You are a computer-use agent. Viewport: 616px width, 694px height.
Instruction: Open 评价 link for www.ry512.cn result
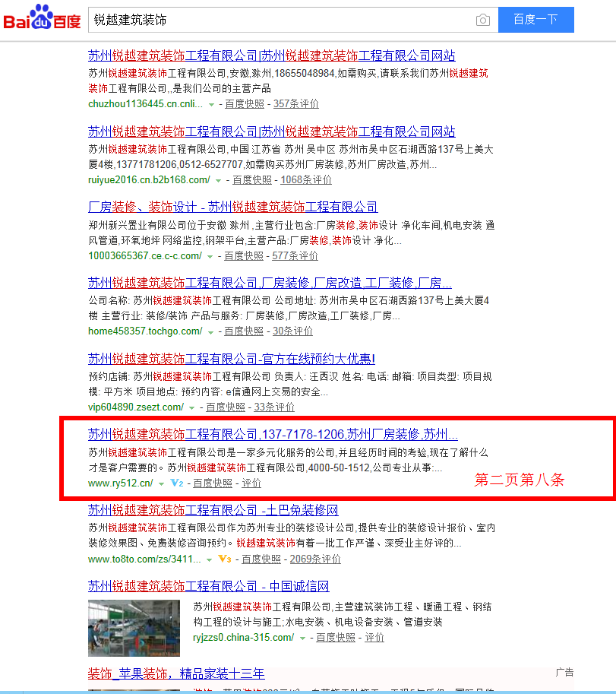tap(251, 483)
